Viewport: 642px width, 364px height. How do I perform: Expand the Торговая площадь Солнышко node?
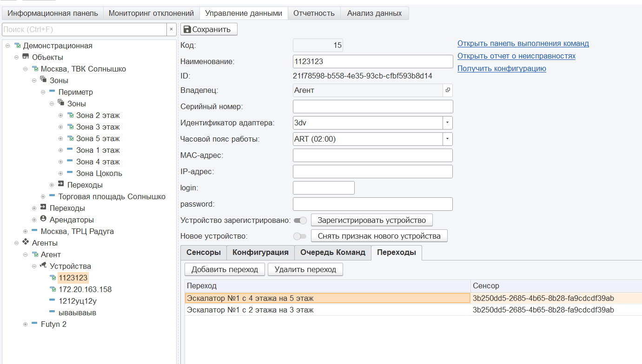(43, 197)
